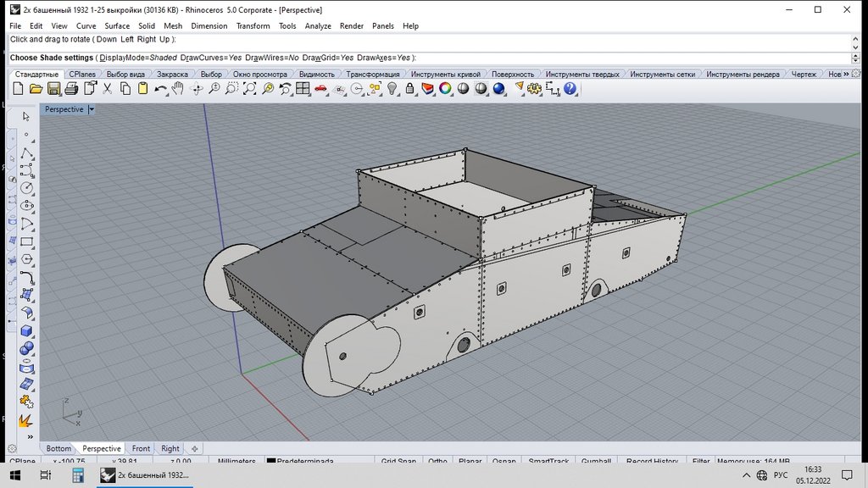Viewport: 868px width, 488px height.
Task: Toggle Osnap in the status bar
Action: pos(504,460)
